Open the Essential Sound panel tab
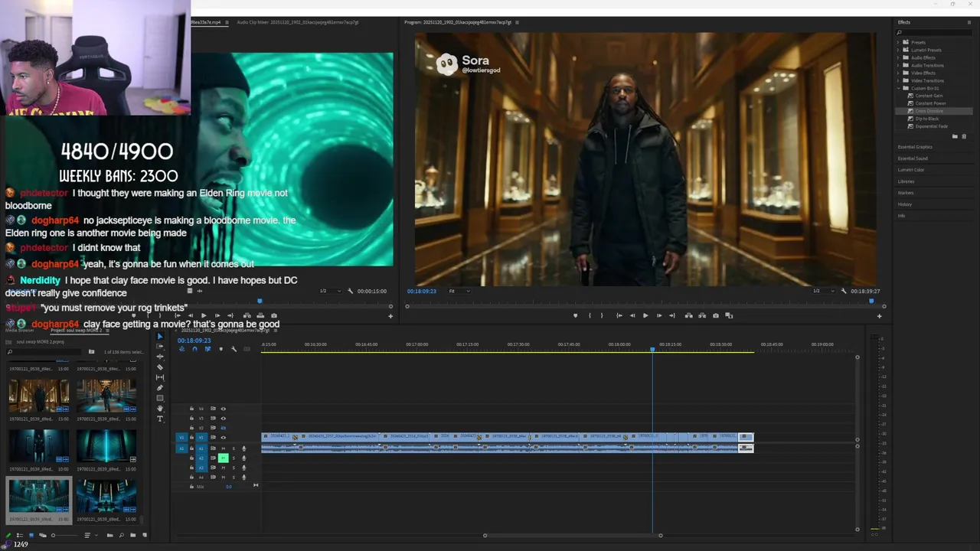The height and width of the screenshot is (551, 980). click(x=913, y=158)
